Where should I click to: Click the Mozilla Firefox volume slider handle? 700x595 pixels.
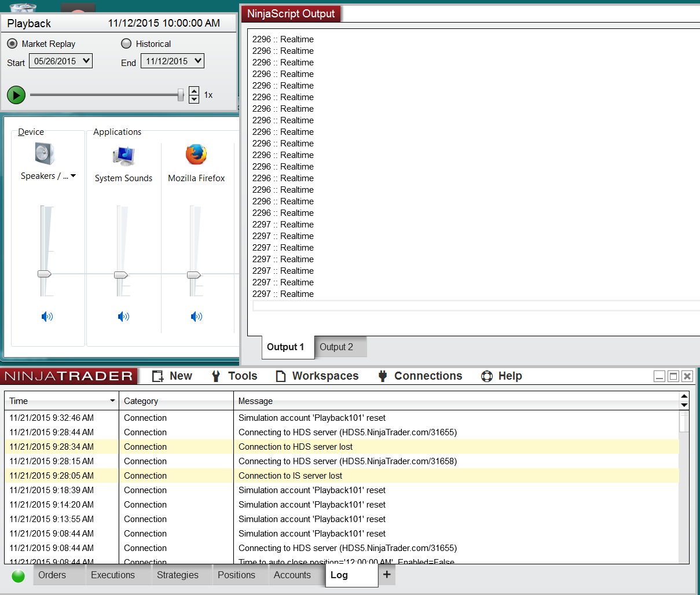(x=194, y=275)
